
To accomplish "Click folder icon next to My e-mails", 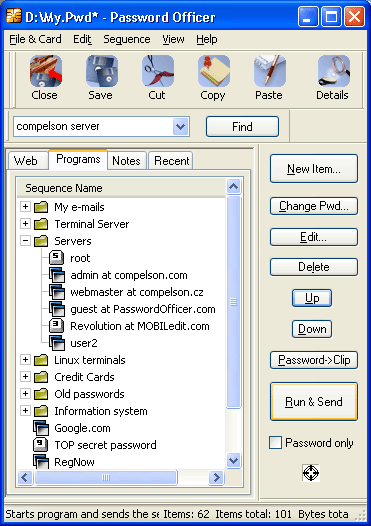I will tap(41, 207).
